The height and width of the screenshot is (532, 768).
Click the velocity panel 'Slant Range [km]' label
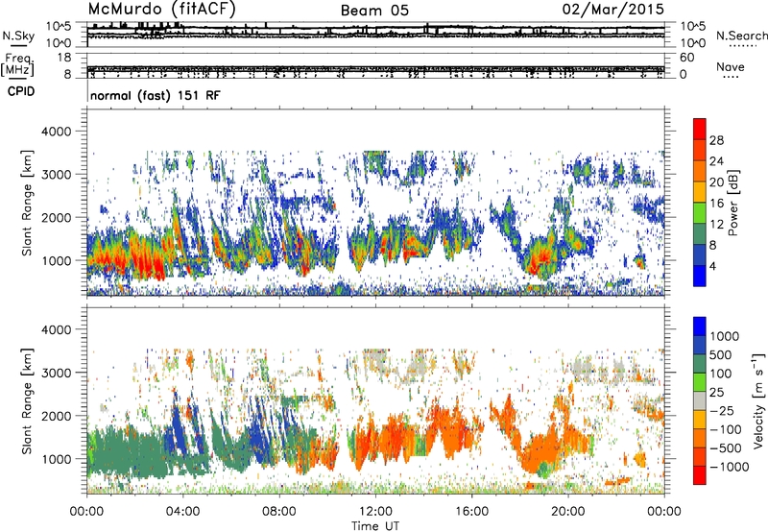point(27,401)
